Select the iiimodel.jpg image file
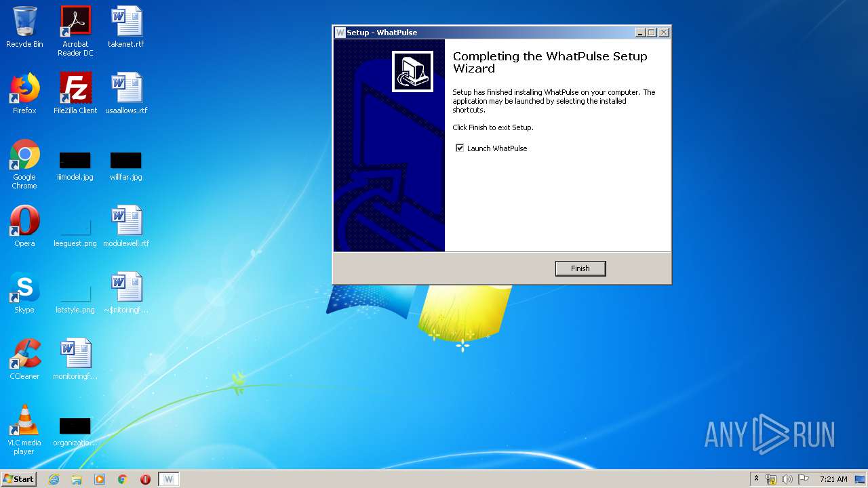 pos(75,166)
